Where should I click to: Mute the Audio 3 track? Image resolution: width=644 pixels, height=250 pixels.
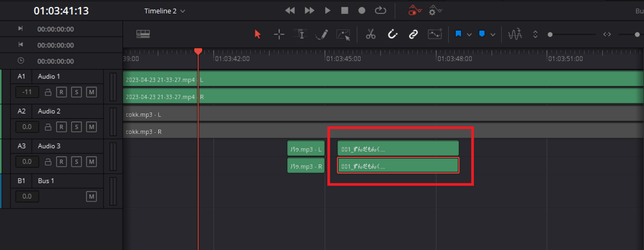91,161
